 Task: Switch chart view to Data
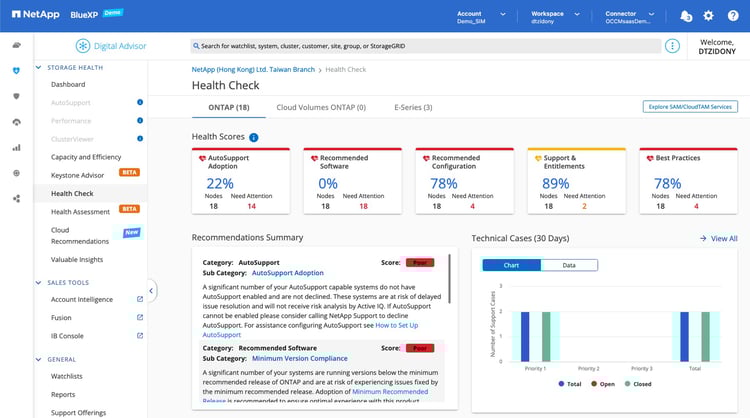pos(569,265)
